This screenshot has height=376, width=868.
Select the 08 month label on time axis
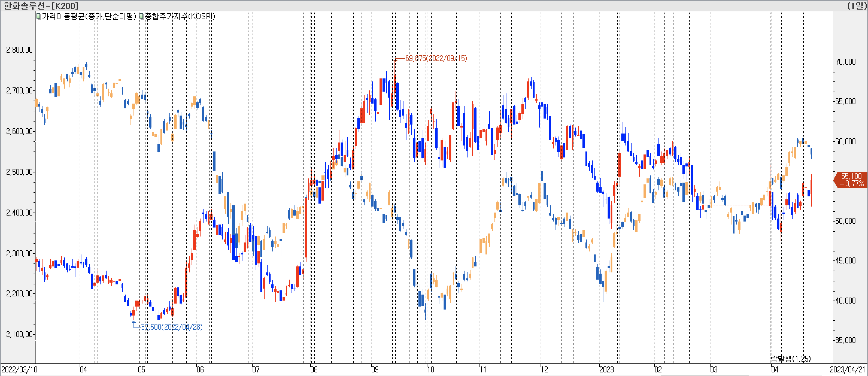(314, 370)
